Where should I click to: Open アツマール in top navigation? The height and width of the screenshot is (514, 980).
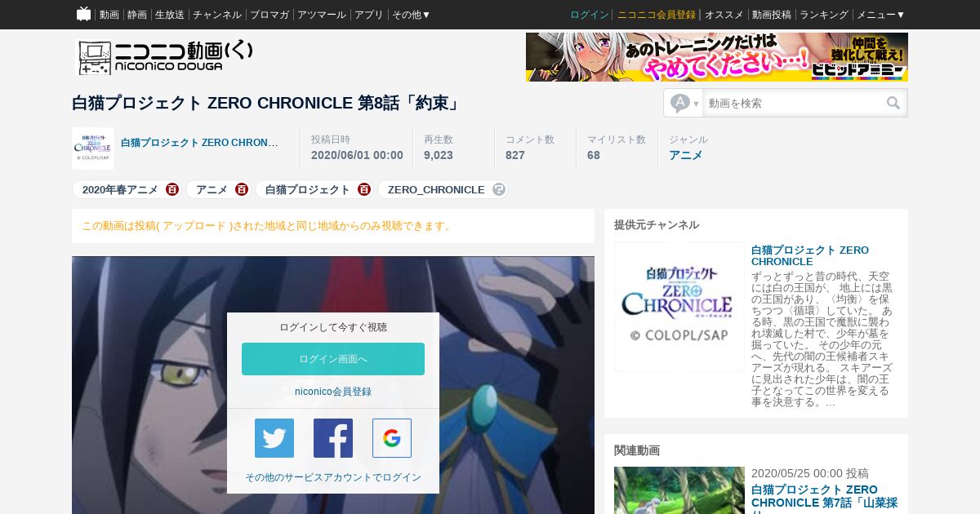322,15
